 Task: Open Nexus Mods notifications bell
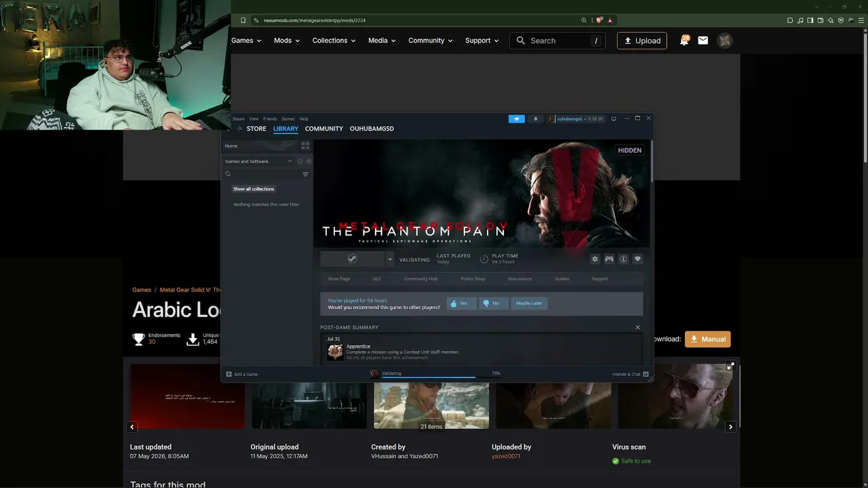[684, 41]
